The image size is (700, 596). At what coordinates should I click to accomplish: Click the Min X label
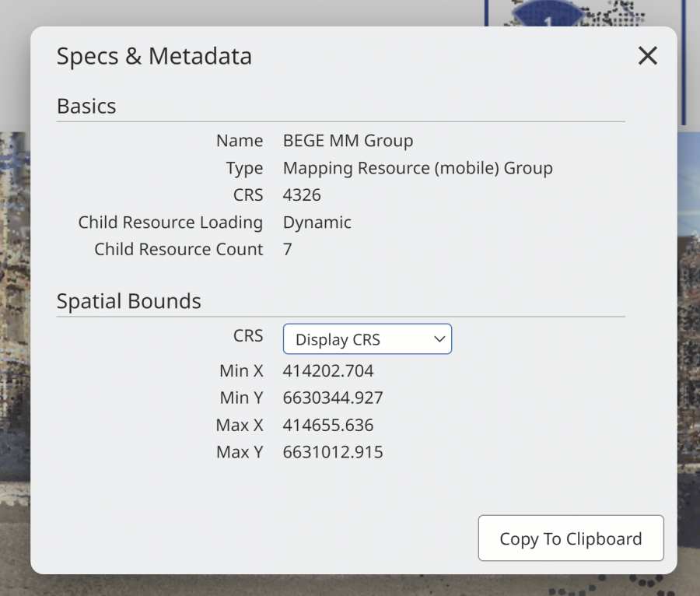click(x=242, y=371)
